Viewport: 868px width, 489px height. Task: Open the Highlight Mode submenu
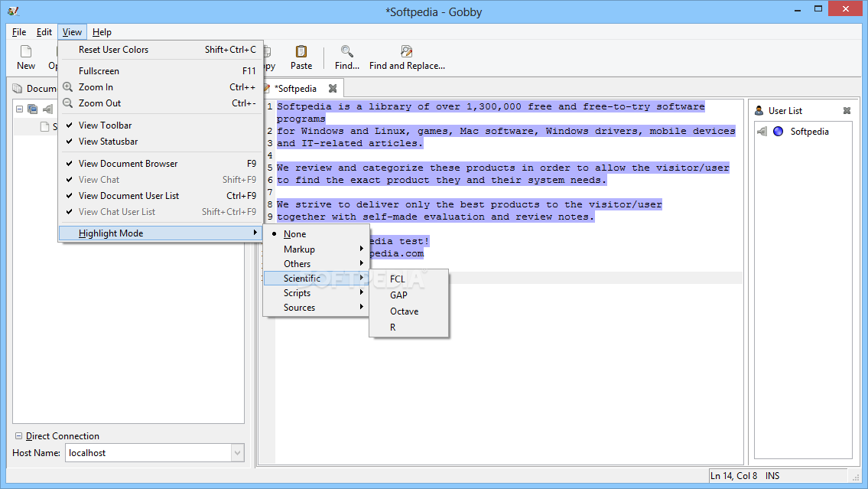click(161, 233)
